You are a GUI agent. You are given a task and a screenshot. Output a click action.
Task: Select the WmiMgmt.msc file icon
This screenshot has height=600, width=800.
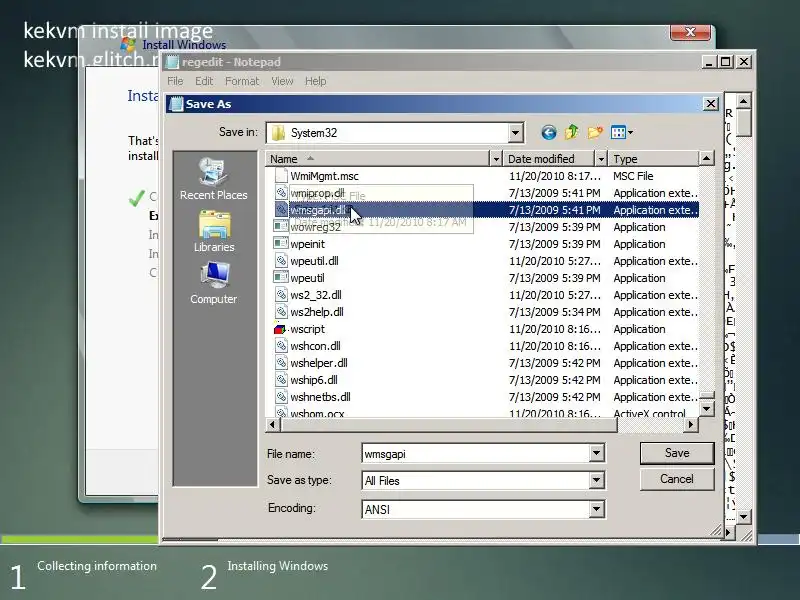(281, 176)
